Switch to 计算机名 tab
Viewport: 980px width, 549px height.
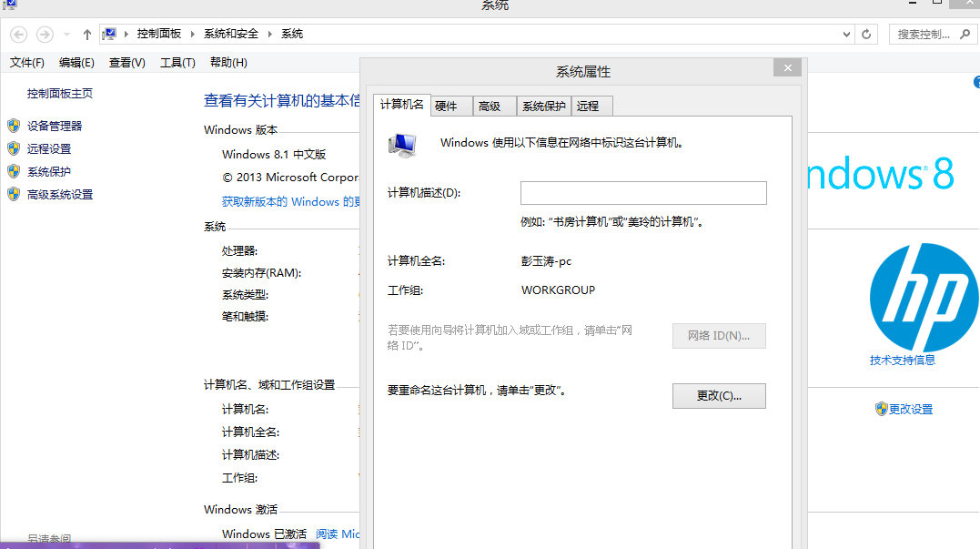pyautogui.click(x=401, y=105)
